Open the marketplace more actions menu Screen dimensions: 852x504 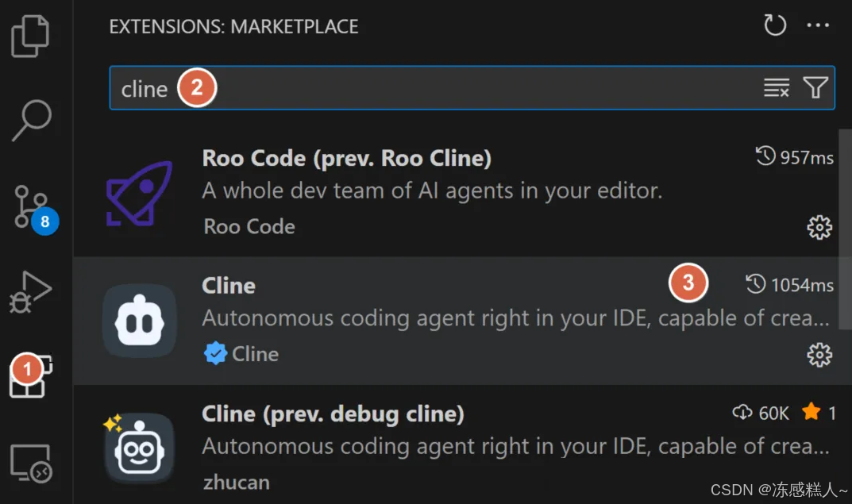click(818, 25)
